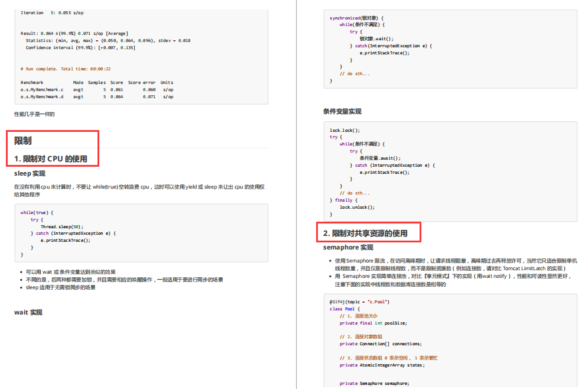
Task: Click the code line "while(true) {"
Action: 37,213
